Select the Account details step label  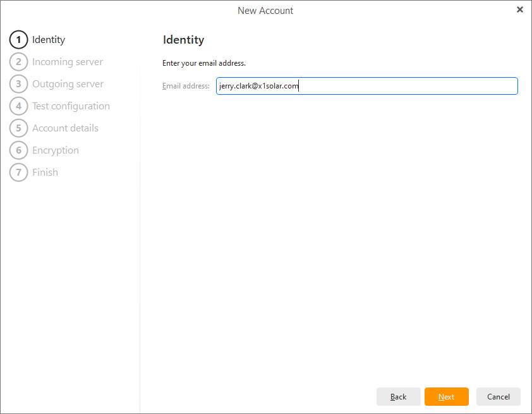[x=65, y=128]
